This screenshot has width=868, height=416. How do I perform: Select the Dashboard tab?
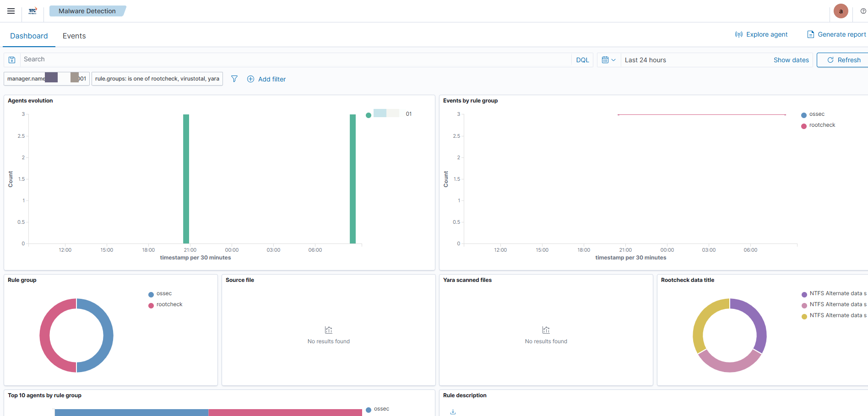29,36
